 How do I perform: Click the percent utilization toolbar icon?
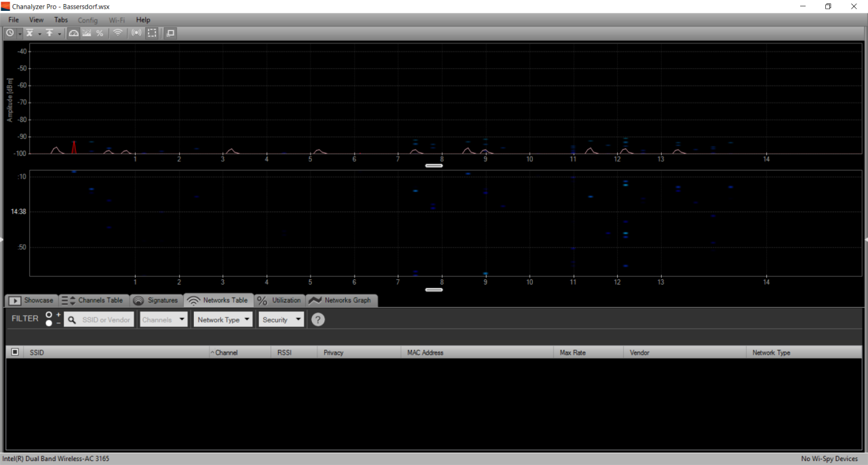[x=100, y=33]
